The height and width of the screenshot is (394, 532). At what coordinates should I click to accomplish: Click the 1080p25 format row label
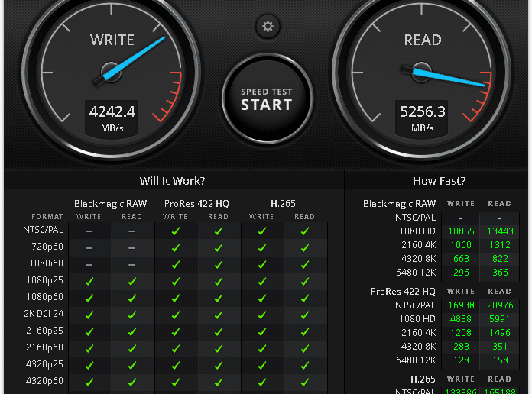click(x=45, y=280)
